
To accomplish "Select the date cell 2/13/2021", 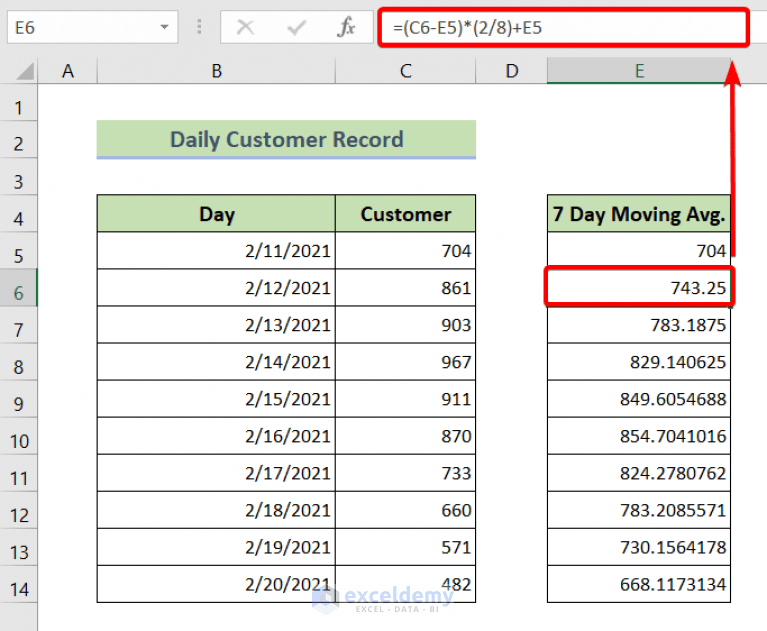I will 216,325.
